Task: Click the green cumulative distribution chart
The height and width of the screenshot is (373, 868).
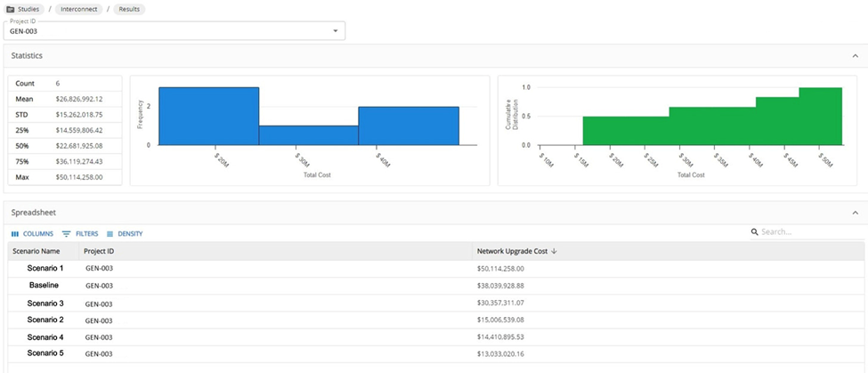Action: (712, 117)
